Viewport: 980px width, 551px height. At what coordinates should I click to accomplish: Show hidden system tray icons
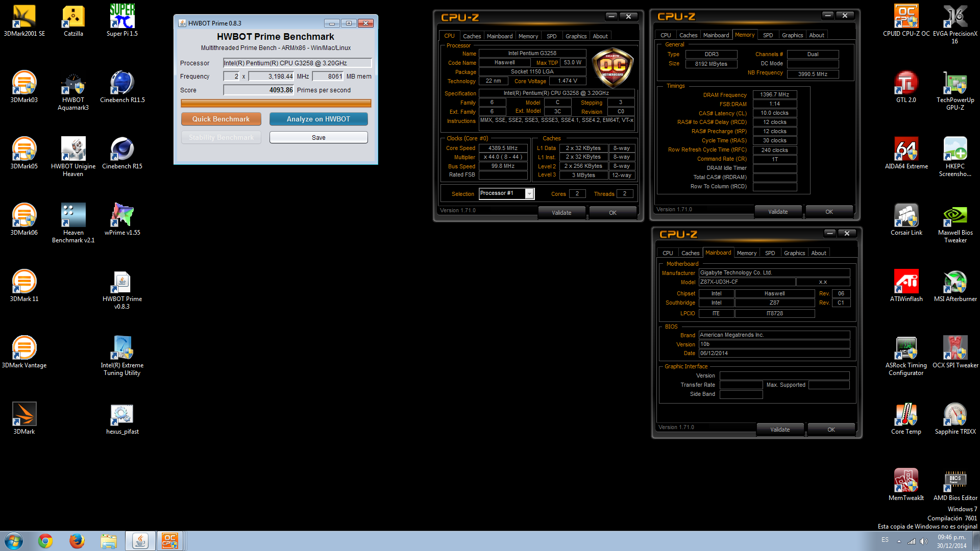coord(899,541)
